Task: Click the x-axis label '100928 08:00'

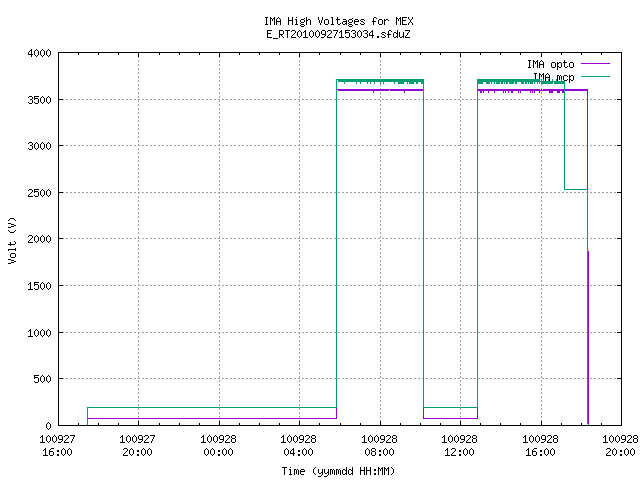Action: (x=379, y=446)
